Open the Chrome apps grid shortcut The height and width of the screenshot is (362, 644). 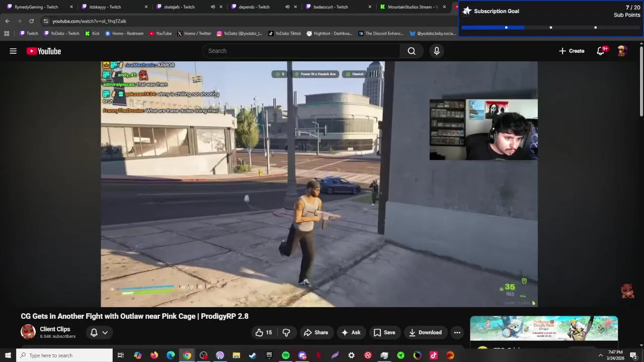click(7, 34)
